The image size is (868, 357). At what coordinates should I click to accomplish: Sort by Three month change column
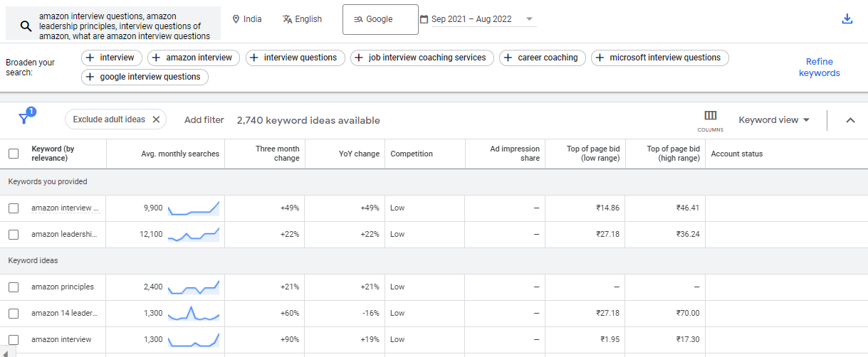(x=278, y=154)
